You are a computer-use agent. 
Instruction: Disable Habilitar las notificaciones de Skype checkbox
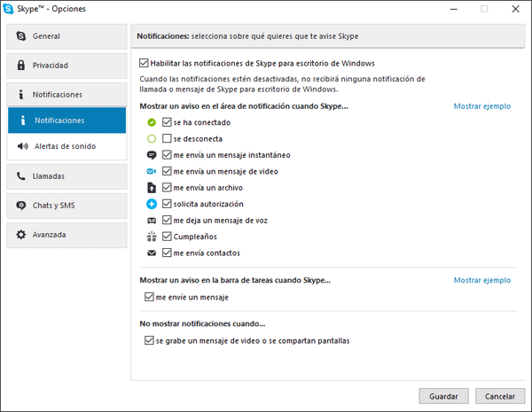coord(145,63)
